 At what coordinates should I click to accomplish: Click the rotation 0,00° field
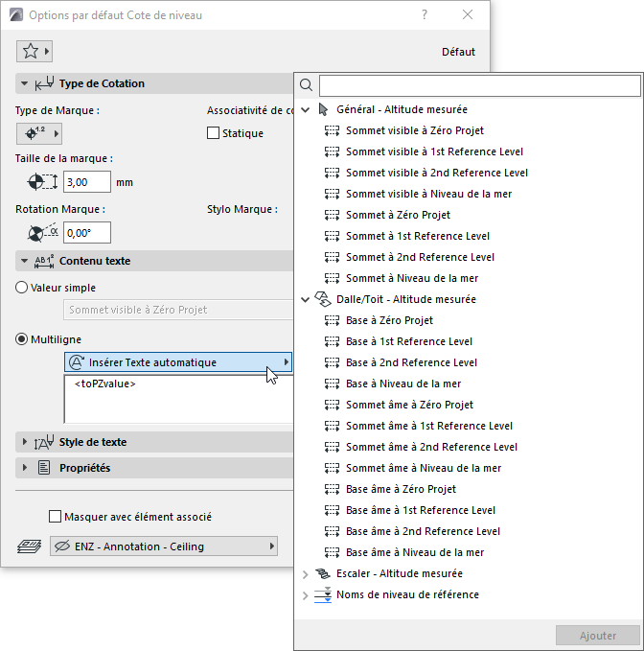click(x=87, y=232)
